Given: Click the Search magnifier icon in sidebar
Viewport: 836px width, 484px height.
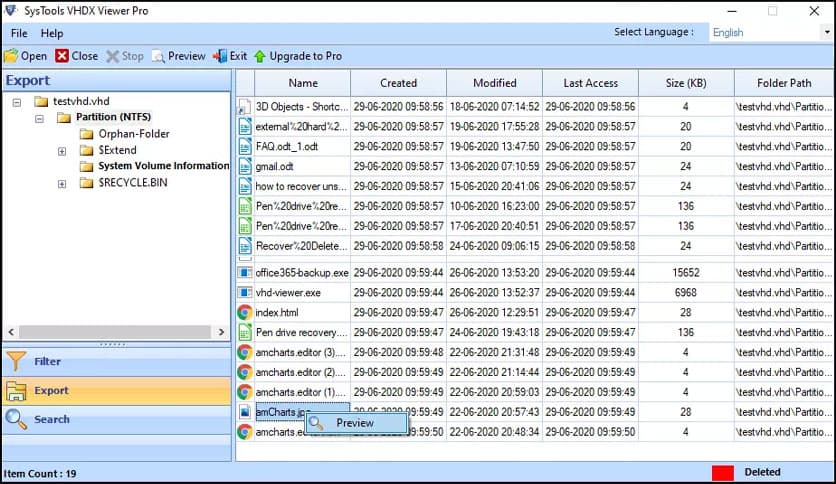Looking at the screenshot, I should (x=16, y=420).
